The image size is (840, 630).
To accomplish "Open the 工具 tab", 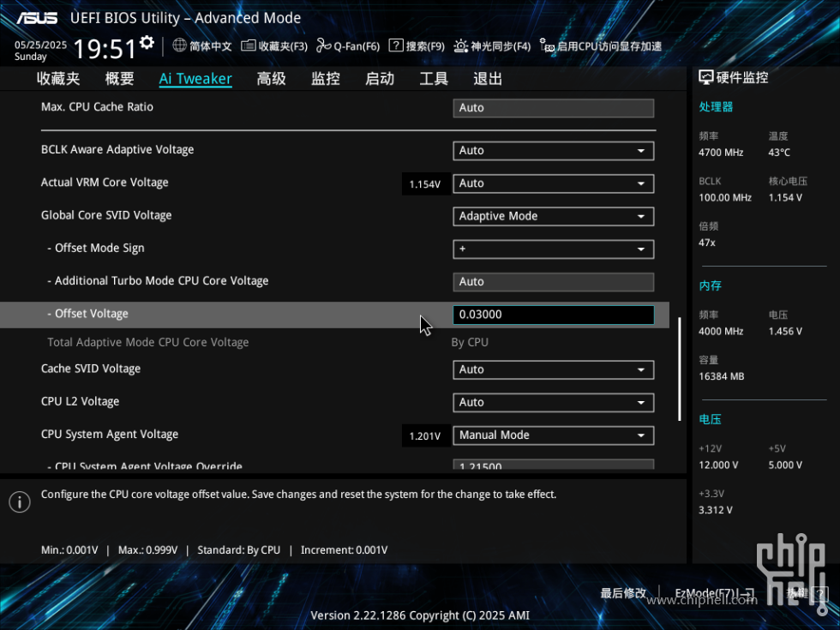I will (434, 79).
